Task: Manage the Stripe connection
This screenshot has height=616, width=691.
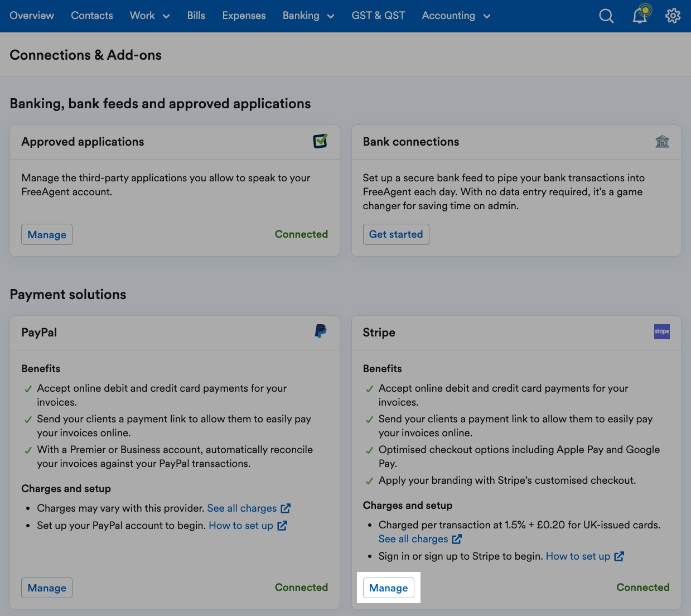Action: [389, 588]
